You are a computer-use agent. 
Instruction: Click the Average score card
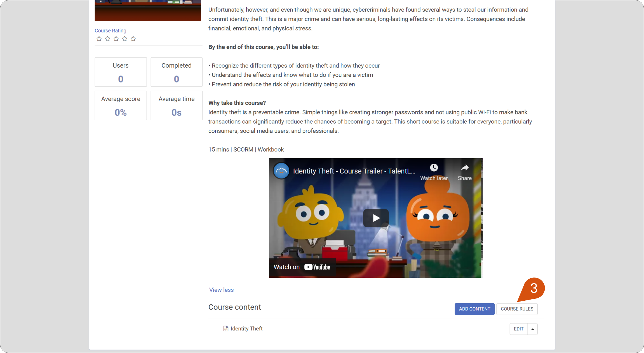pos(121,105)
